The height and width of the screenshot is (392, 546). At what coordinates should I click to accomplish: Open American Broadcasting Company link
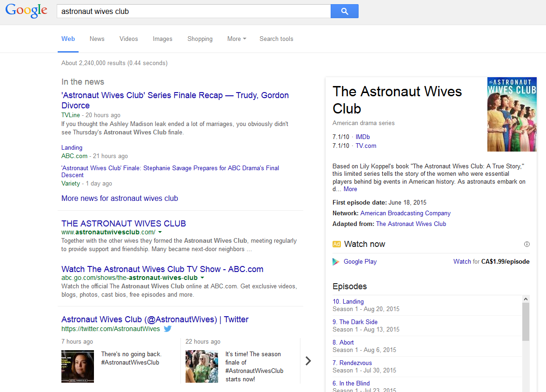[405, 213]
